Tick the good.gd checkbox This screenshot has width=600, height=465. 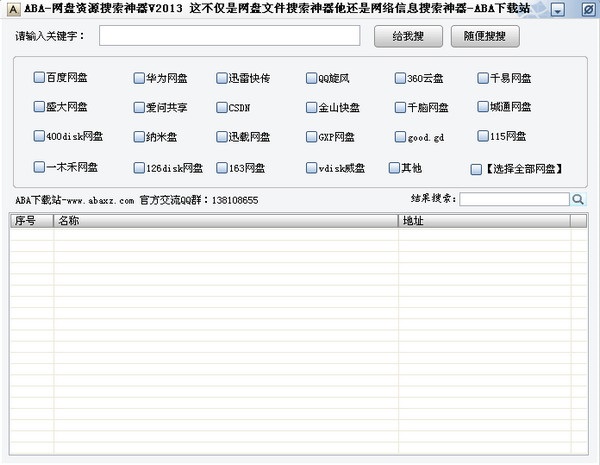(400, 137)
